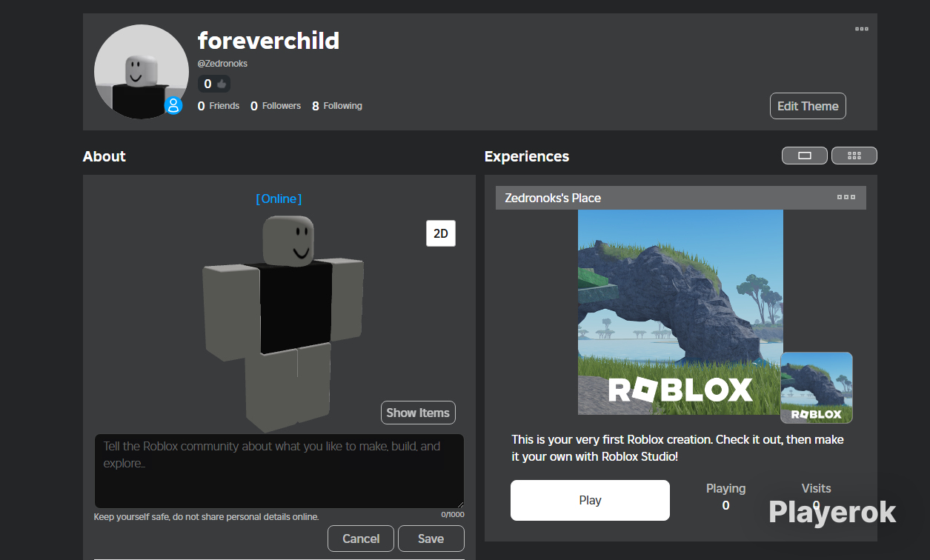
Task: Click the Edit Theme button
Action: point(808,106)
